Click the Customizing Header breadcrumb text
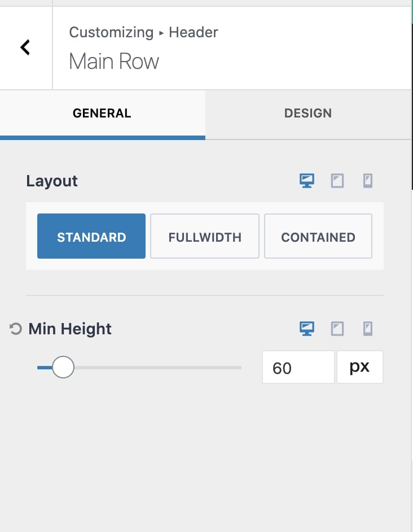This screenshot has width=413, height=532. [143, 33]
